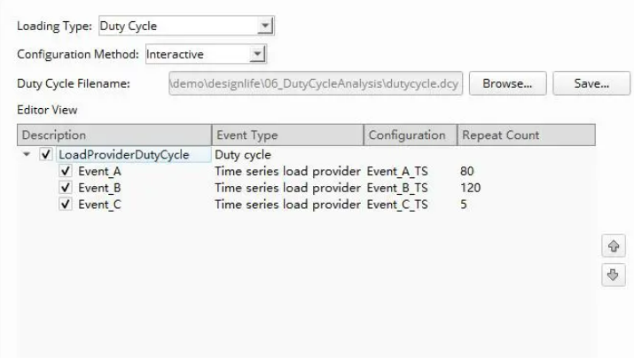Click the Repeat Count column header

pyautogui.click(x=525, y=136)
